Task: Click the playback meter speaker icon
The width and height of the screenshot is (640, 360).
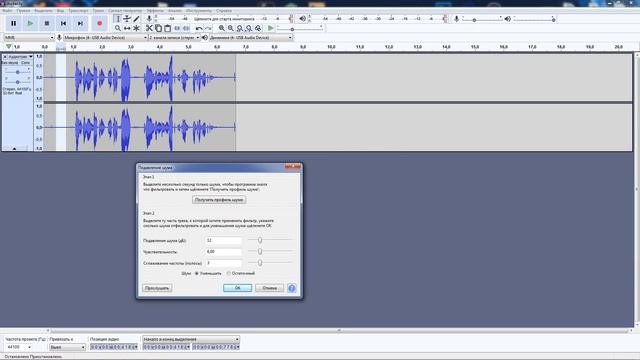Action: 302,19
